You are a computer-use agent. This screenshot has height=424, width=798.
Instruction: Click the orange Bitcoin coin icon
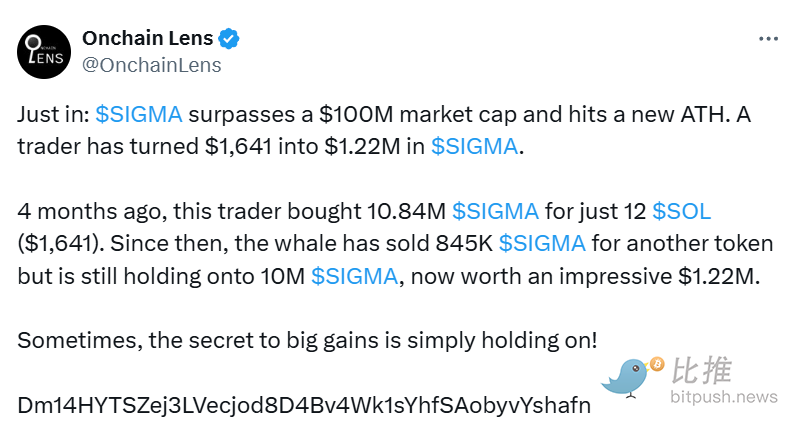pos(657,365)
